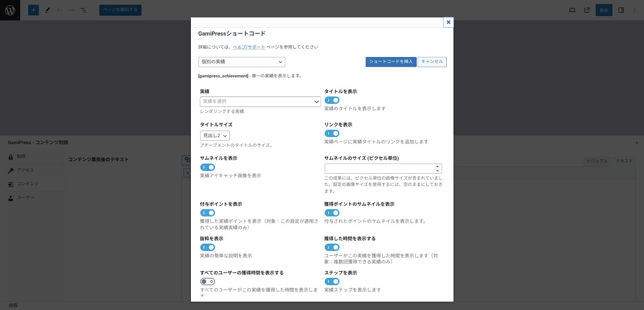The height and width of the screenshot is (310, 644).
Task: Click the WordPress logo icon
Action: [10, 10]
